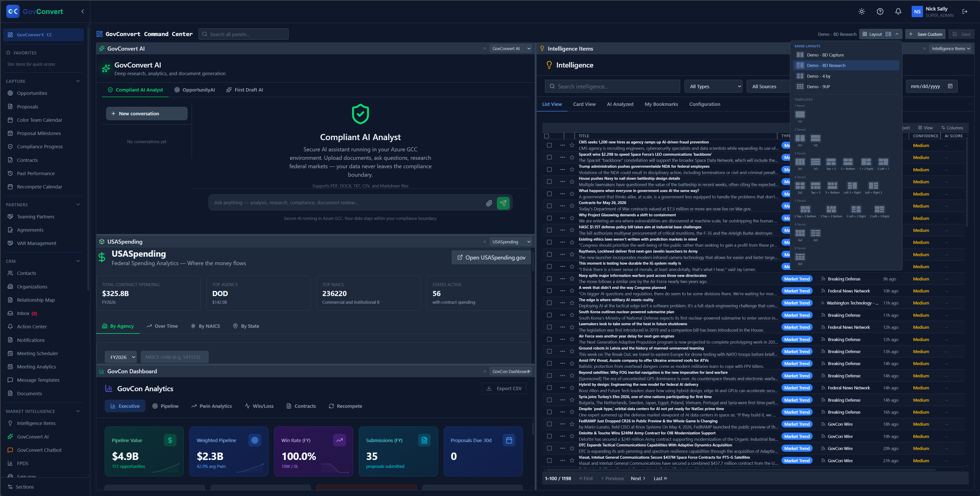This screenshot has width=980, height=496.
Task: Toggle the light/dark theme sun icon
Action: point(862,12)
